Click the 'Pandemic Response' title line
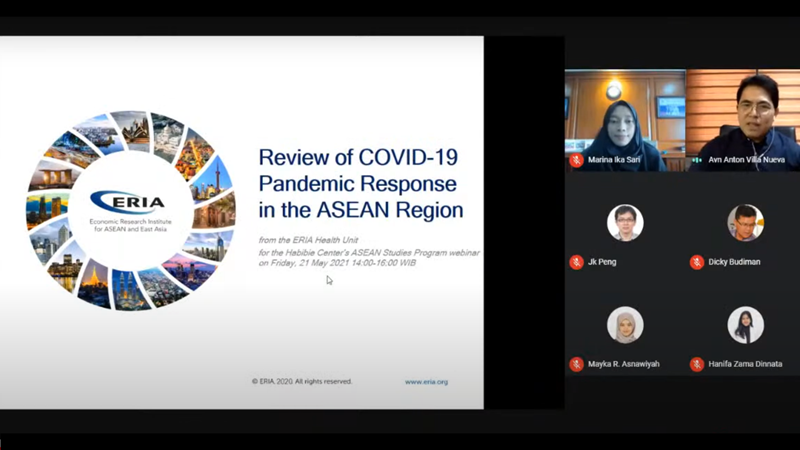The width and height of the screenshot is (800, 450). (x=358, y=184)
